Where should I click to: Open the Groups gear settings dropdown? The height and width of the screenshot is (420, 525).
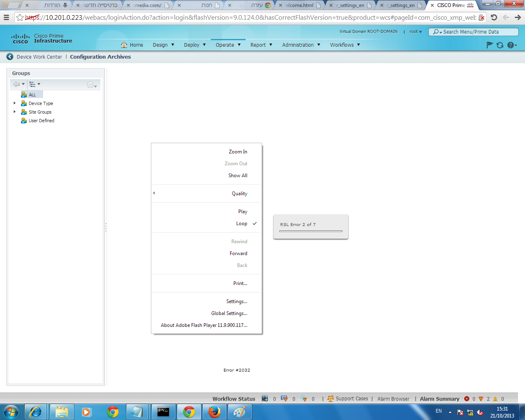point(92,84)
